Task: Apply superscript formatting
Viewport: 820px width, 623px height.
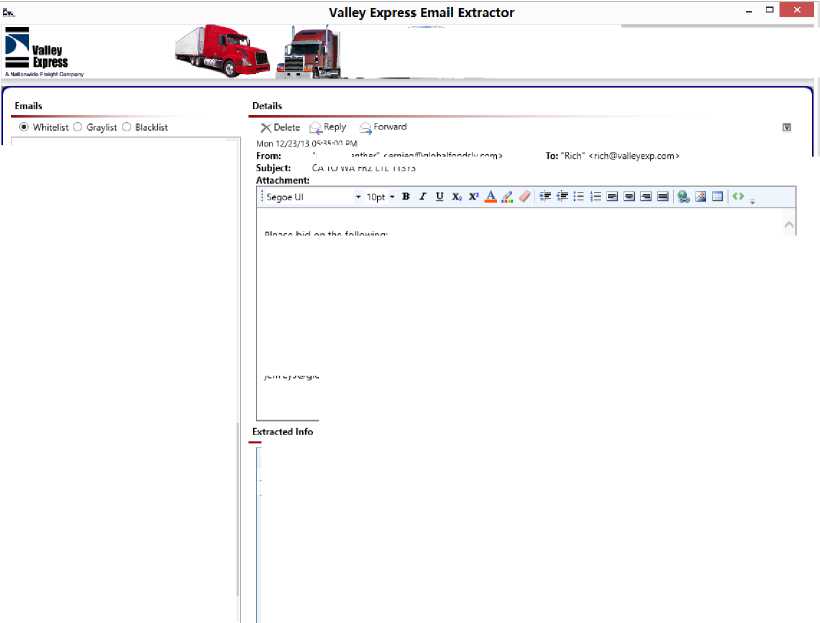Action: coord(473,197)
